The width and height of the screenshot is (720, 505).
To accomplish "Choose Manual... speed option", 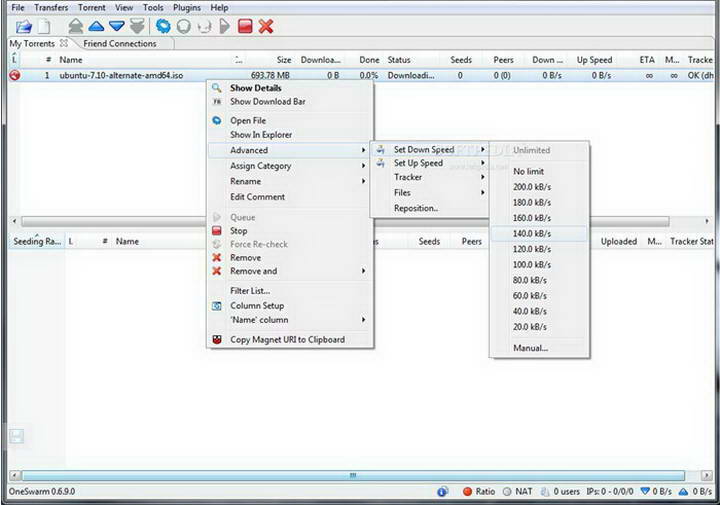I will click(x=540, y=348).
